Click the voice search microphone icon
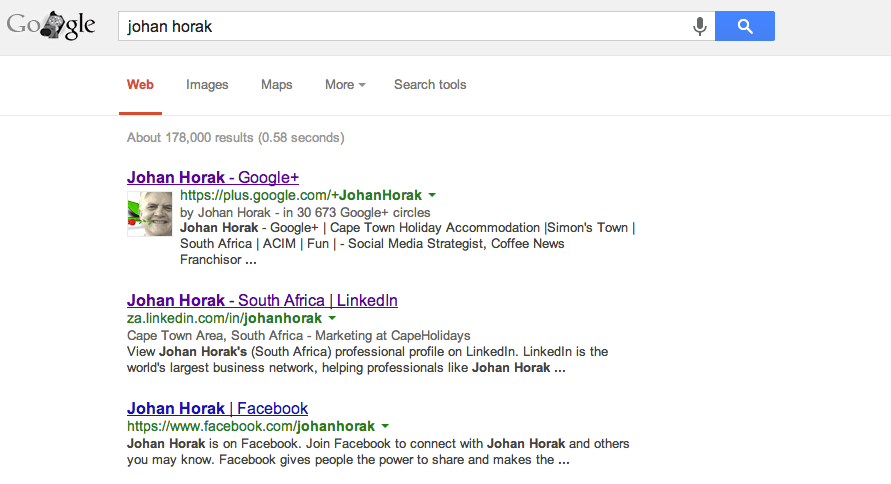The width and height of the screenshot is (891, 484). [x=700, y=26]
